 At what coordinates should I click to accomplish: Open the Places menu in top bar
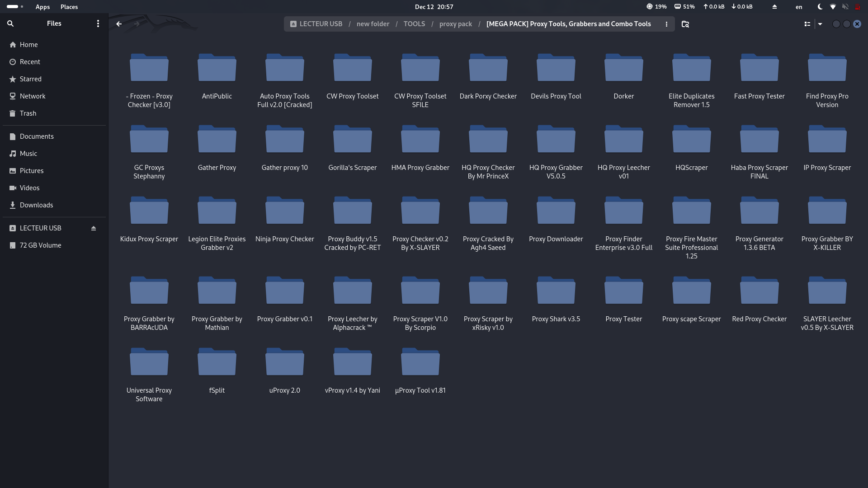click(69, 7)
